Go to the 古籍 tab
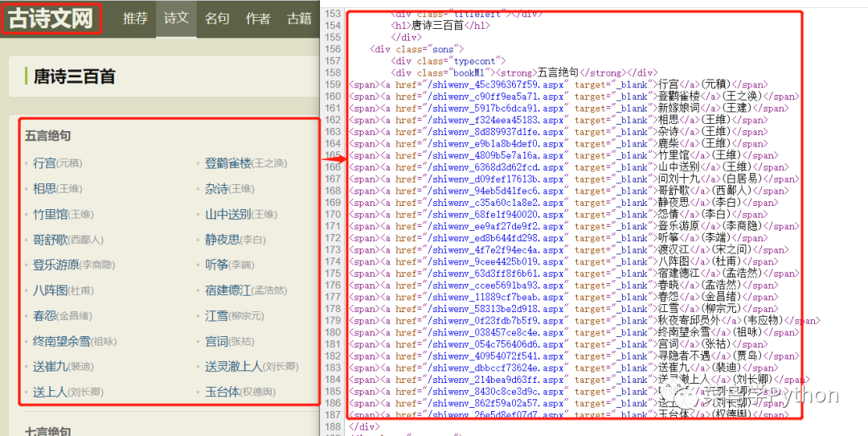Screen dimensions: 868x436 (x=300, y=19)
